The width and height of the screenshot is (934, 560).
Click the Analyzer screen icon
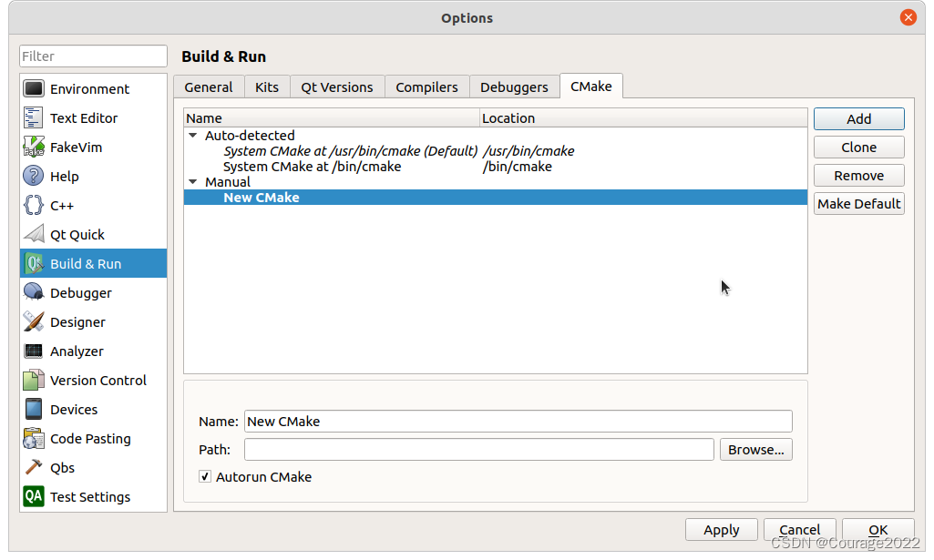point(34,351)
